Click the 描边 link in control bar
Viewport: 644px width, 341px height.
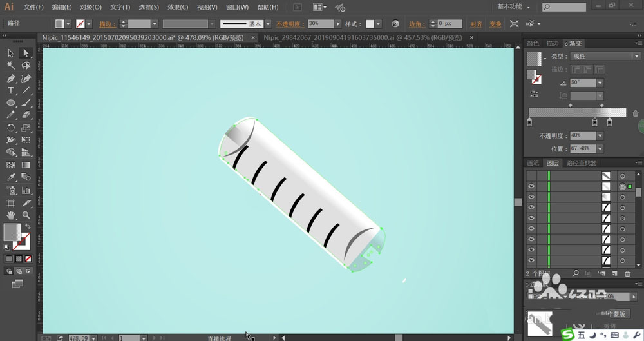point(108,24)
